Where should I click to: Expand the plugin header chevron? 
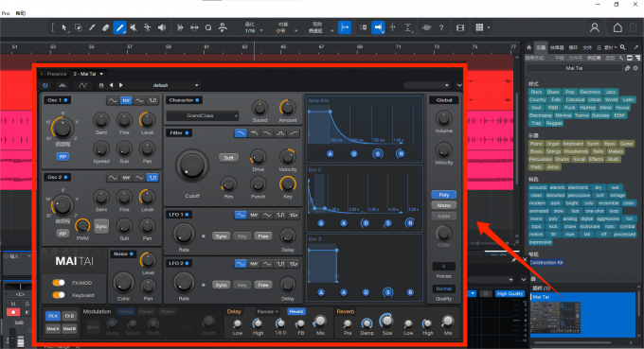459,85
